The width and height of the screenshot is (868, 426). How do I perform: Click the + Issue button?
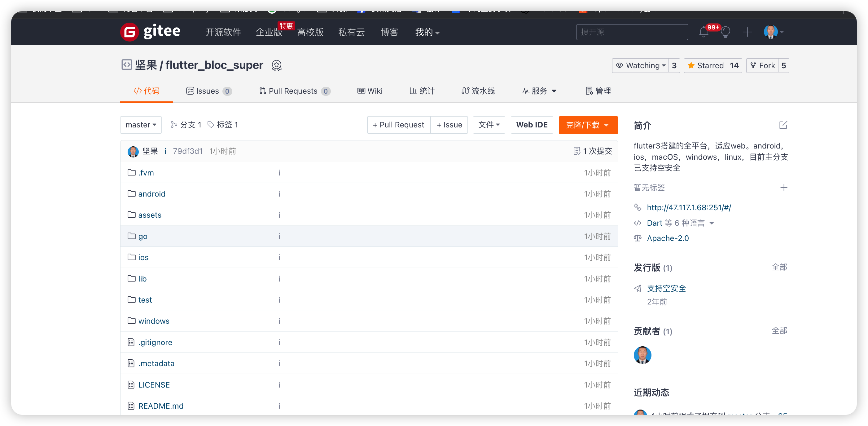tap(449, 125)
